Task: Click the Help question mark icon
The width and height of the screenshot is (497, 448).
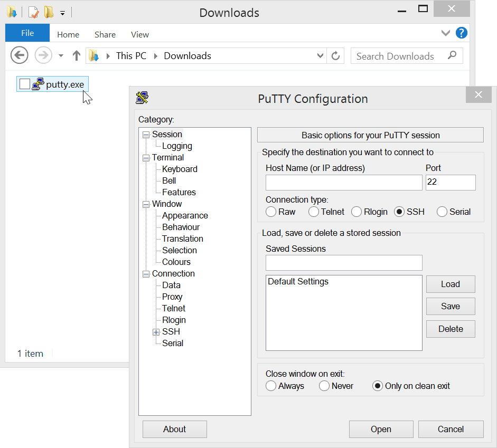Action: click(x=461, y=33)
